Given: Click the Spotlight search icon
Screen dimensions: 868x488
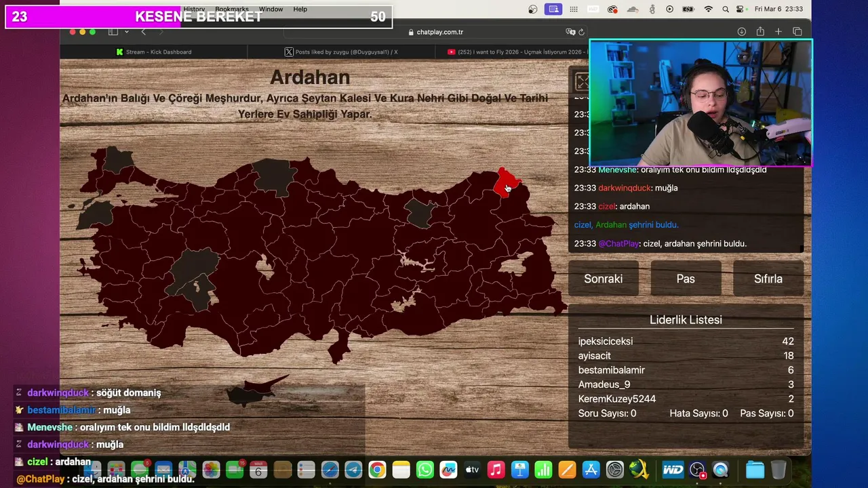Looking at the screenshot, I should tap(726, 9).
